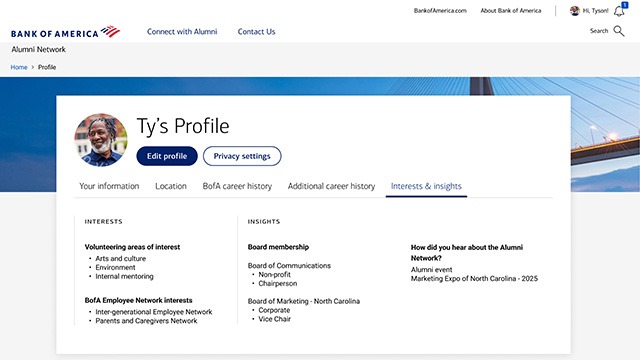Click the Alumni Network heading text
The width and height of the screenshot is (640, 360).
[x=38, y=49]
